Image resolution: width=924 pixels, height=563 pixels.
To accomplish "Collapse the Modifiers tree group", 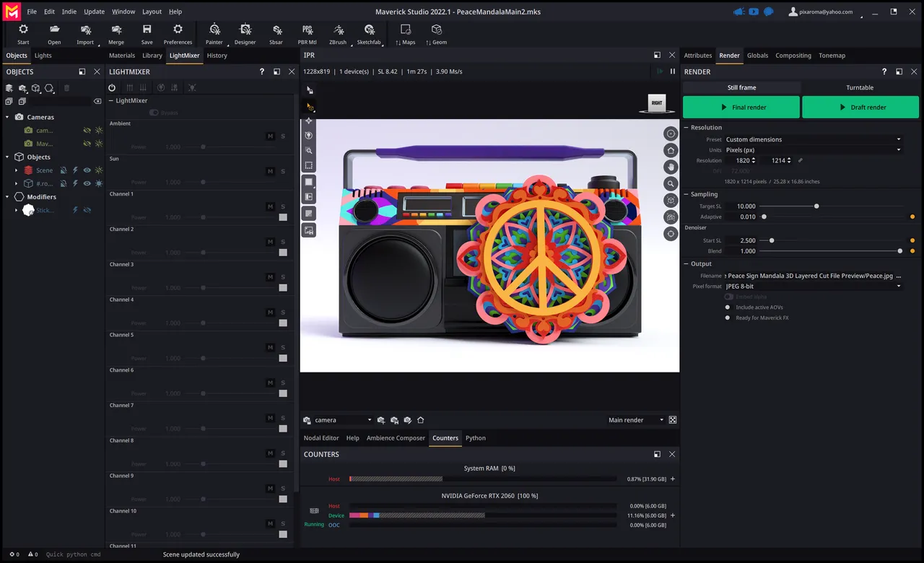I will tap(7, 196).
